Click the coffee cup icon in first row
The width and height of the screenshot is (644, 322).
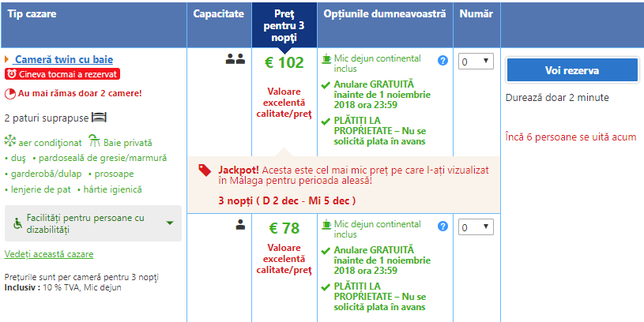coord(326,58)
